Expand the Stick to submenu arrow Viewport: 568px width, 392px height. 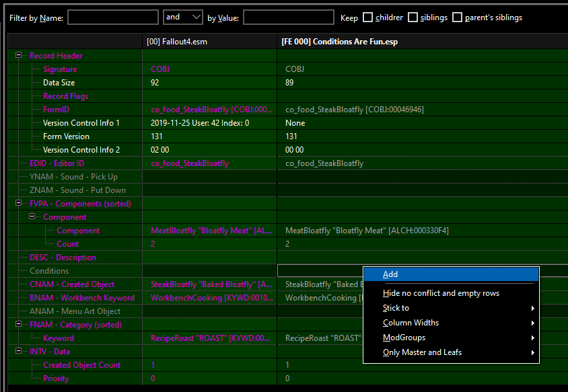pyautogui.click(x=532, y=308)
